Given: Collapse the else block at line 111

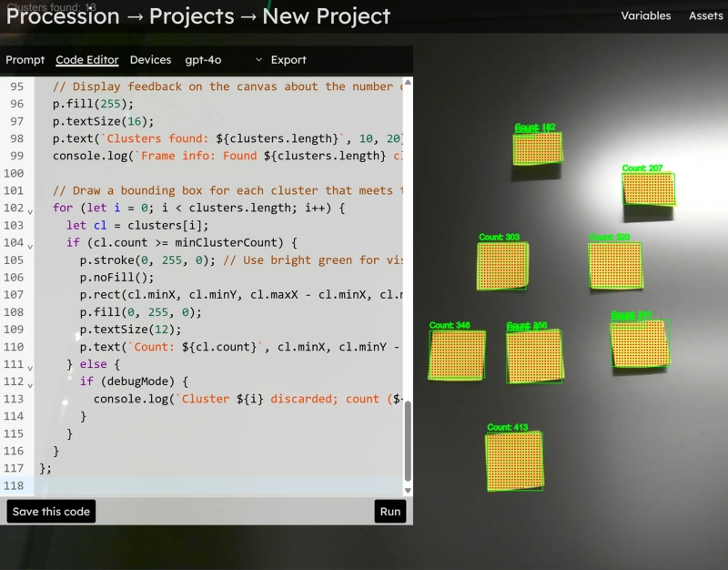Looking at the screenshot, I should click(x=30, y=366).
